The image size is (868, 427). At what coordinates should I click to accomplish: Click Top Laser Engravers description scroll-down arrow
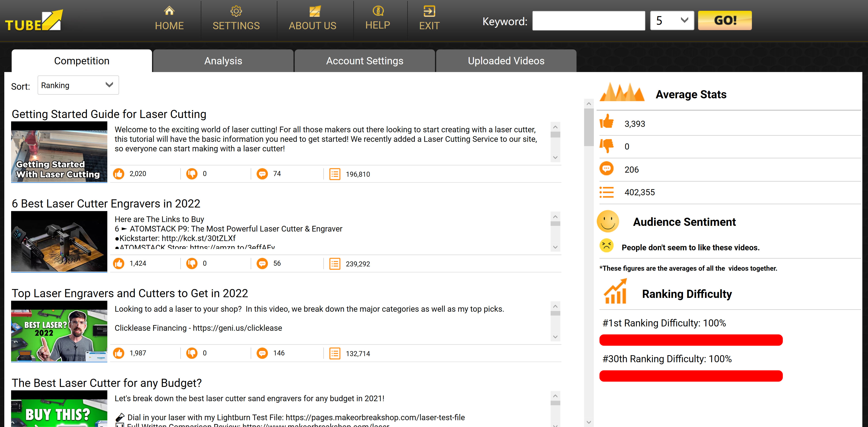[555, 337]
